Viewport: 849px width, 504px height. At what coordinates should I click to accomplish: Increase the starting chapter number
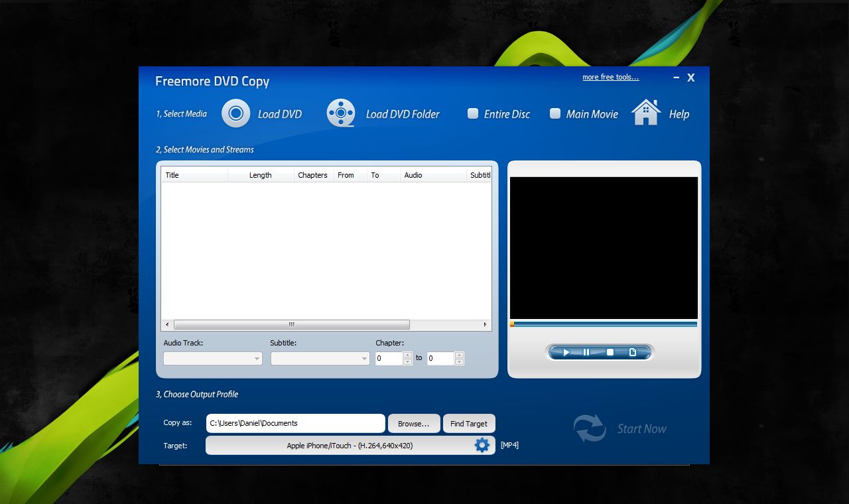click(408, 355)
